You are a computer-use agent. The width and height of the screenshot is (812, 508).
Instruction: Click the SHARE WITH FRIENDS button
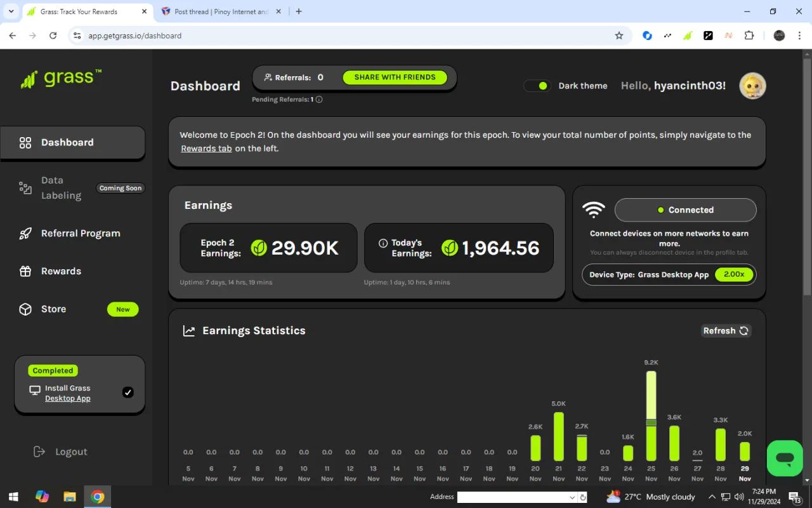point(395,77)
